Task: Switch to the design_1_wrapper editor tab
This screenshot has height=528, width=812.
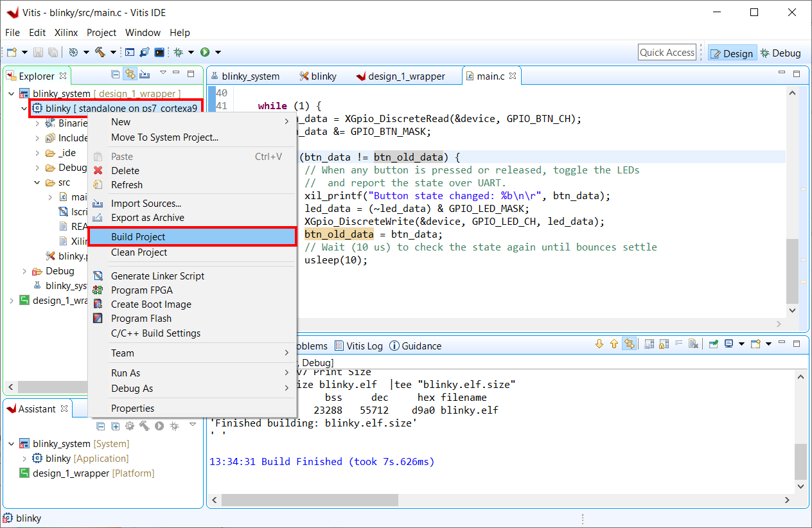Action: [x=400, y=76]
